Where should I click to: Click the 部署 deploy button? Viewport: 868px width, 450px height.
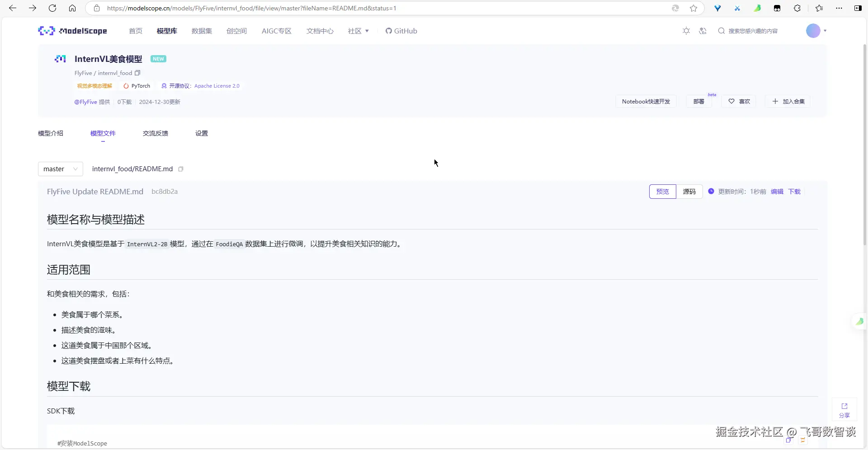699,101
